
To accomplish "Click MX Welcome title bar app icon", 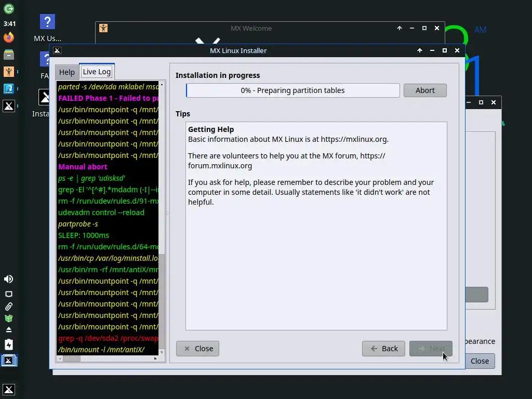I will pyautogui.click(x=103, y=28).
